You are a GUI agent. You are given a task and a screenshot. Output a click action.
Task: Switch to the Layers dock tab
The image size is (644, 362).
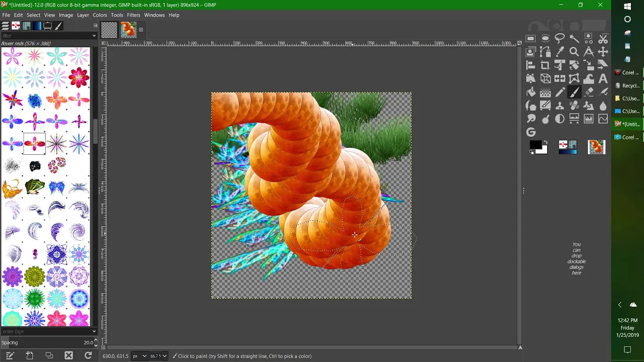pyautogui.click(x=5, y=26)
